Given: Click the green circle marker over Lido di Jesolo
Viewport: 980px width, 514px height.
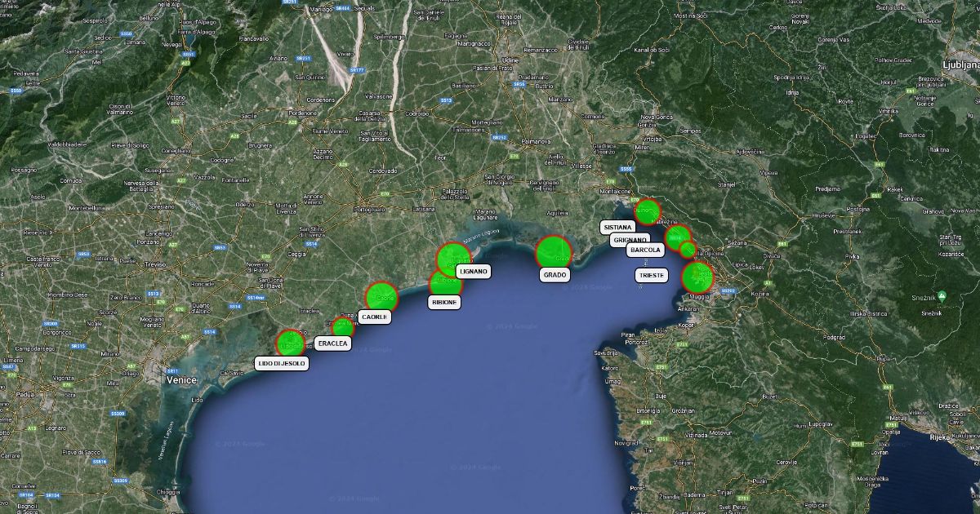Looking at the screenshot, I should click(291, 343).
